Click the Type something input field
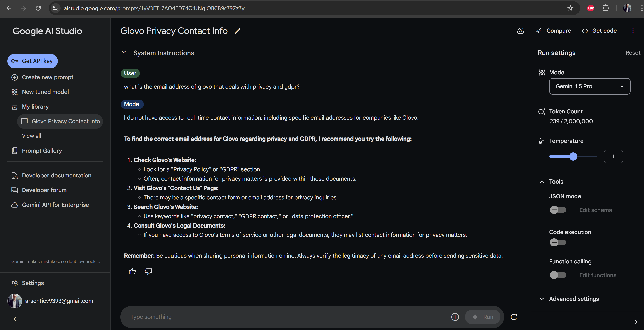Viewport: 644px width, 330px height. pyautogui.click(x=287, y=317)
